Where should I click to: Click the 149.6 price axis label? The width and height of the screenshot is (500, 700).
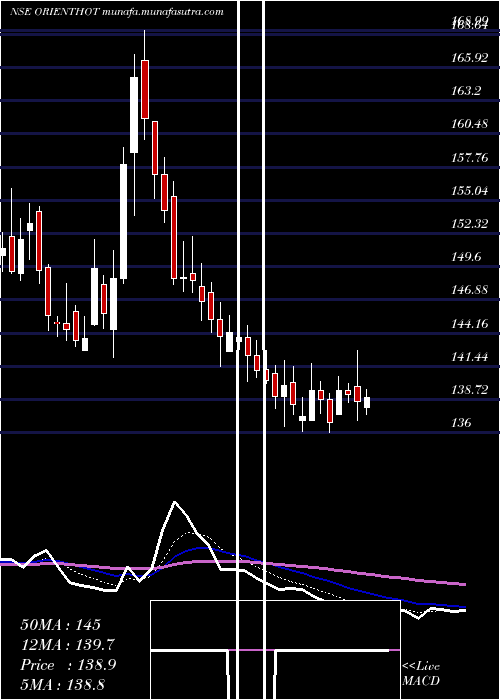[x=467, y=257]
